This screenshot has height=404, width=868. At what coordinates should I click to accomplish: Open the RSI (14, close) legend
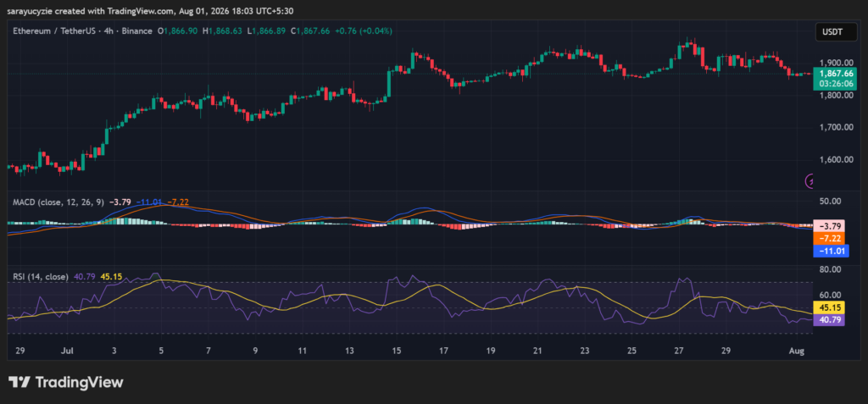pos(41,276)
